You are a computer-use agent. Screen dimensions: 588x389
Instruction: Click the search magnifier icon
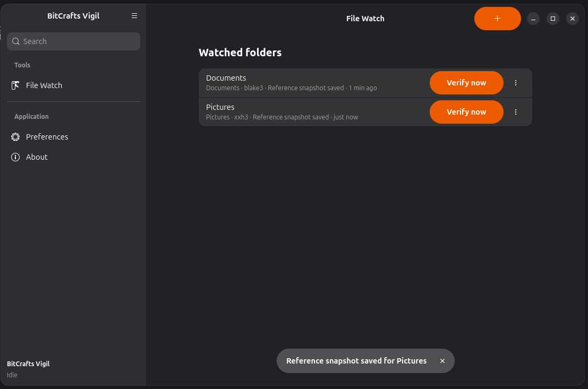coord(16,41)
